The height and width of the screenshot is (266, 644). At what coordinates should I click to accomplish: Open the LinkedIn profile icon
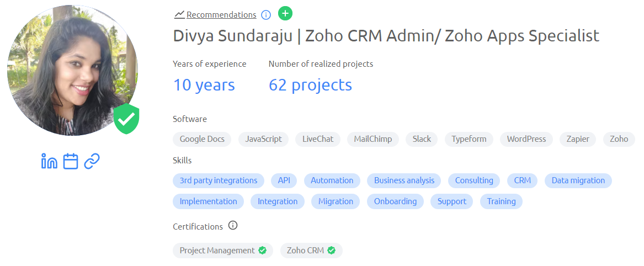coord(49,162)
